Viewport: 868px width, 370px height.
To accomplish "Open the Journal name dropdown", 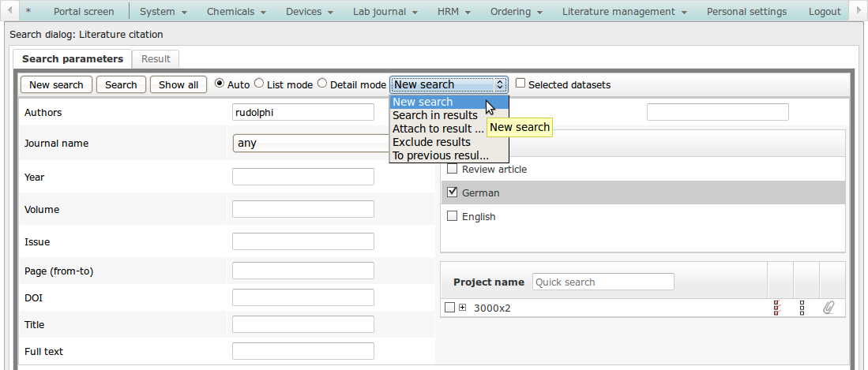I will coord(311,144).
